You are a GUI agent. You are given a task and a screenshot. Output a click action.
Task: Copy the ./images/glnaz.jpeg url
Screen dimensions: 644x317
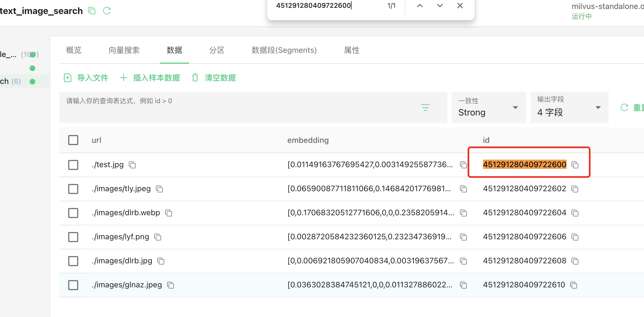[171, 285]
